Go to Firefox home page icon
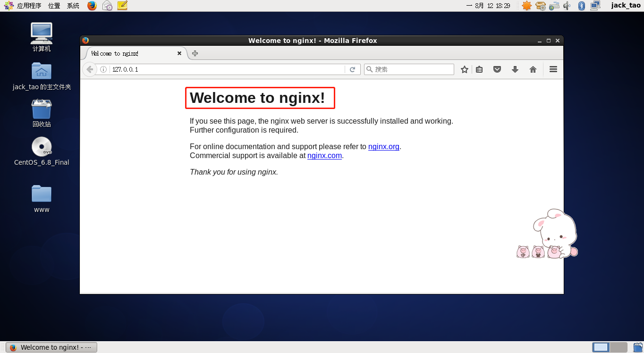644x353 pixels. 533,69
